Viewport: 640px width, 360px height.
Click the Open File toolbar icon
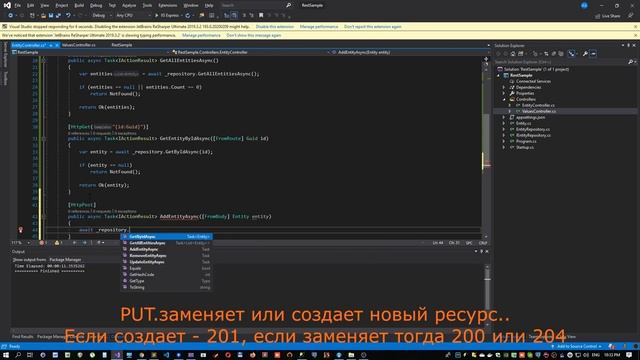click(x=43, y=16)
